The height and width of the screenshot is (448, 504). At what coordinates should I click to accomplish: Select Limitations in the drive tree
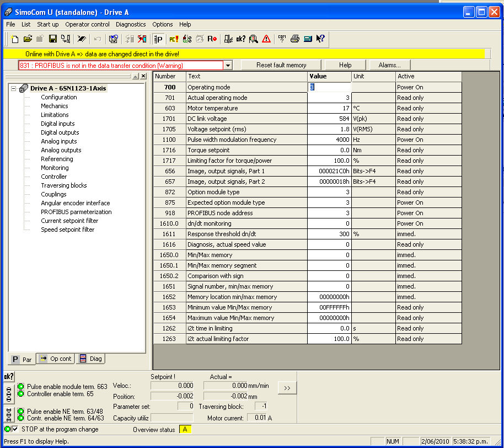[x=55, y=115]
